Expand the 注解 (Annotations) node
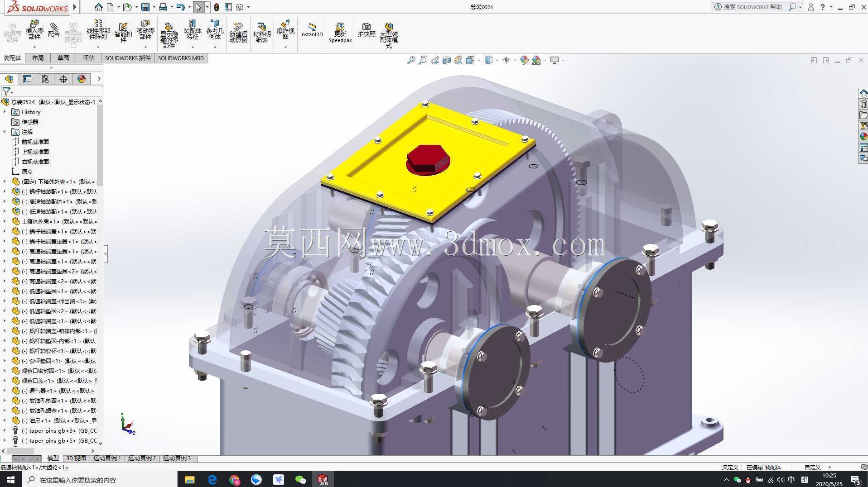This screenshot has width=868, height=487. (5, 132)
